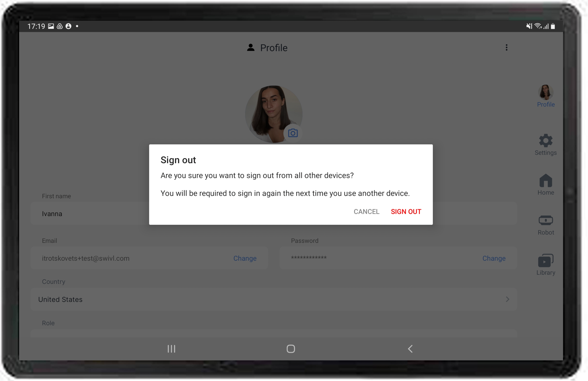The image size is (588, 381).
Task: Tap camera icon to change photo
Action: (294, 133)
